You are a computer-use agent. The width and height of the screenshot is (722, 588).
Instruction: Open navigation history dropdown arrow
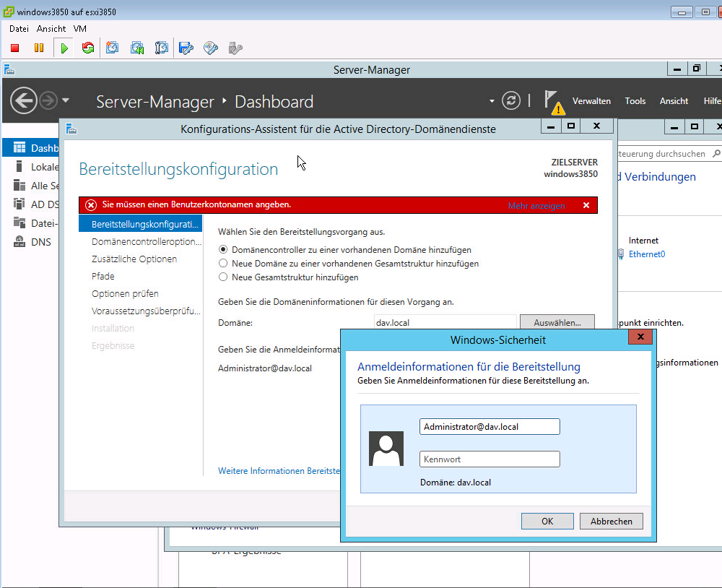coord(66,100)
